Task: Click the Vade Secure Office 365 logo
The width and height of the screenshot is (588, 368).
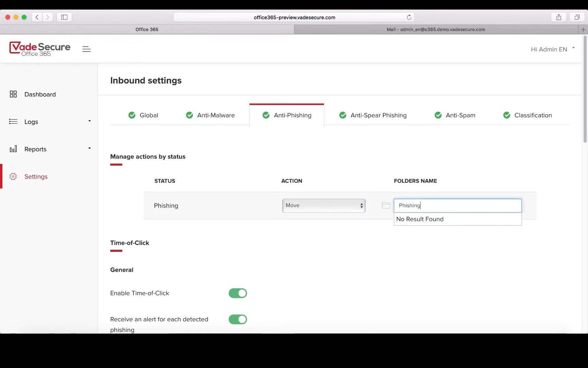Action: pyautogui.click(x=40, y=49)
